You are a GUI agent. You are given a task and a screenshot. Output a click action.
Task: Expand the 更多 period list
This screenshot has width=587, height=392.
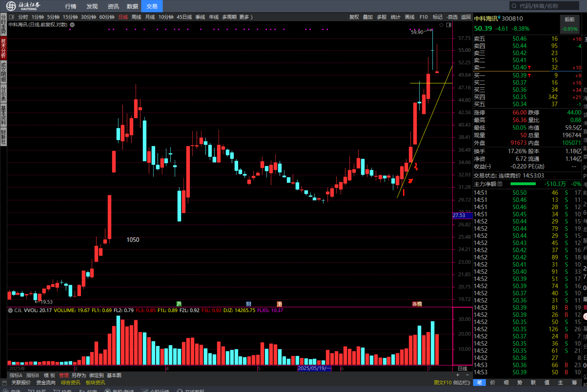point(246,17)
